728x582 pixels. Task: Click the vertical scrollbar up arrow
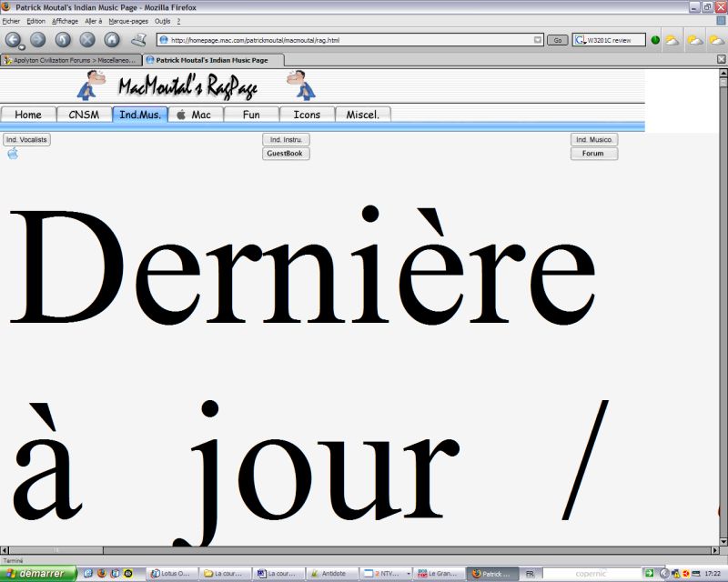pyautogui.click(x=723, y=73)
